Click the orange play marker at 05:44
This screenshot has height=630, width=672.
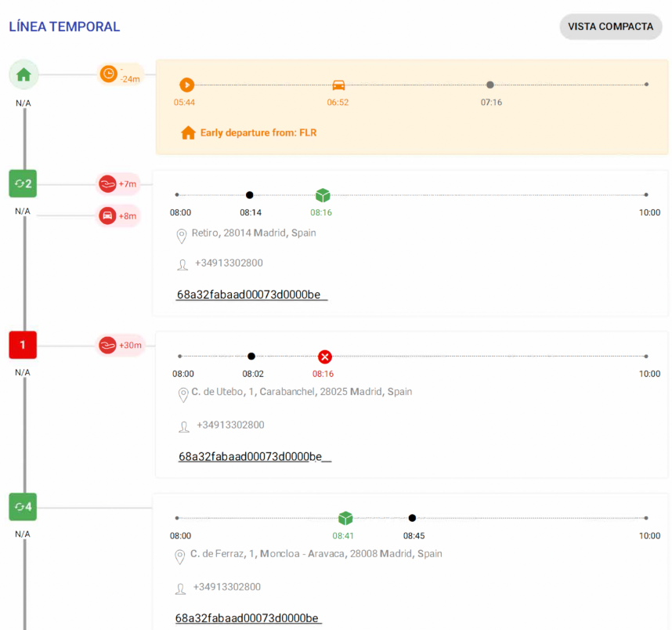coord(186,85)
